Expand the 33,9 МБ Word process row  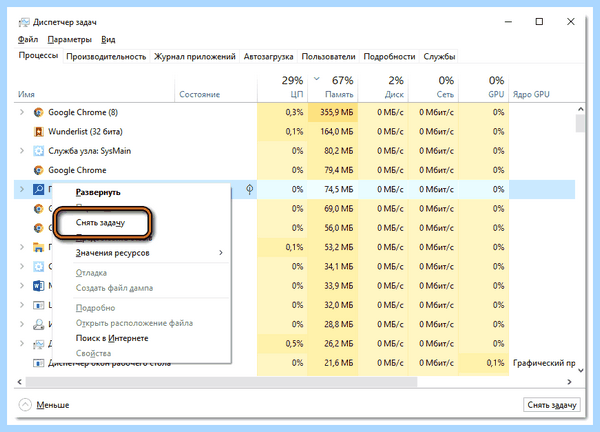click(x=22, y=286)
